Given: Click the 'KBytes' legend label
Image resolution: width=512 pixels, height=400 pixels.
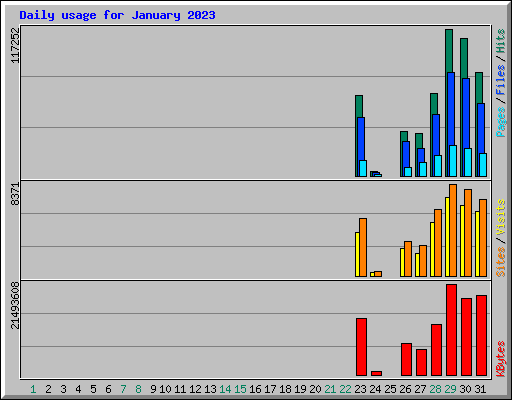Looking at the screenshot, I should [501, 359].
